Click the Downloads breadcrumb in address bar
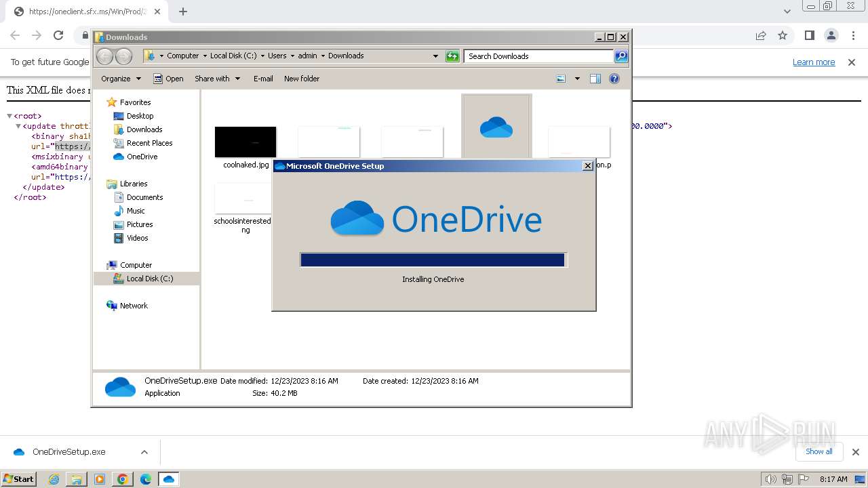Viewport: 868px width, 488px height. 346,56
